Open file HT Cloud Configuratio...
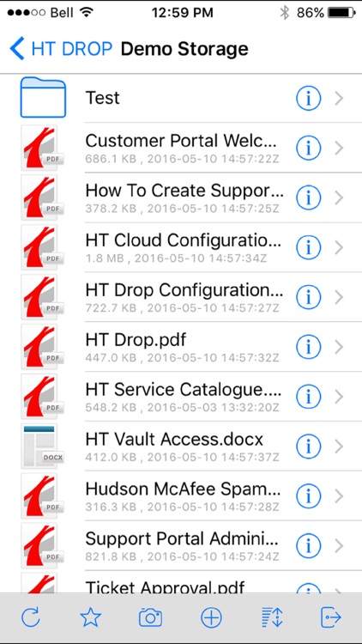 click(184, 240)
